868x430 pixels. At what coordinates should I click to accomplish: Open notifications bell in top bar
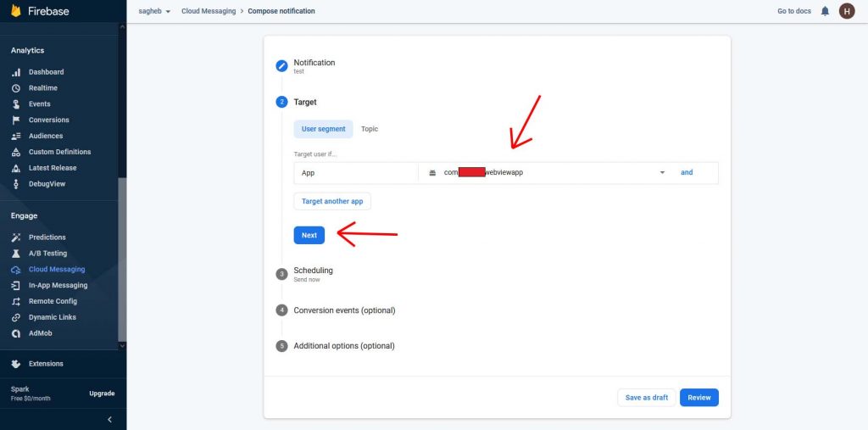tap(825, 11)
